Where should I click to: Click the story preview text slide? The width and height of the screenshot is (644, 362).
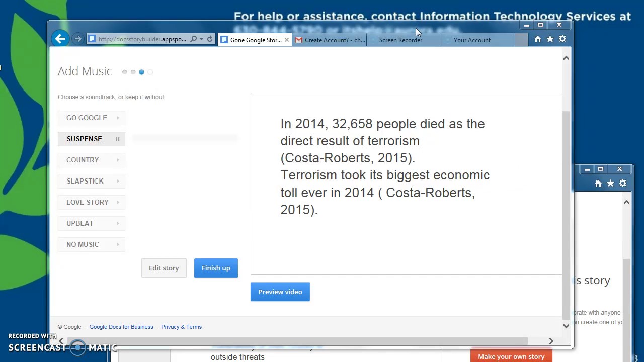coord(406,184)
